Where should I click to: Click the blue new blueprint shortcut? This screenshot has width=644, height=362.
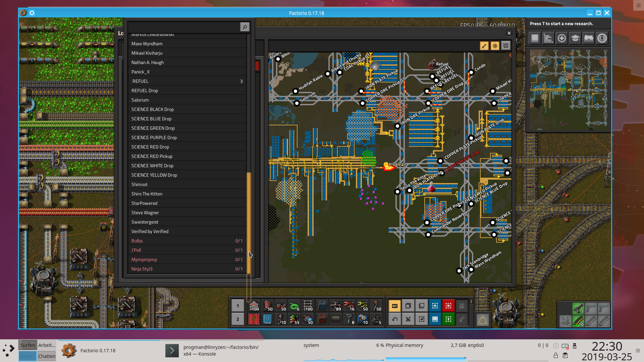tap(435, 306)
